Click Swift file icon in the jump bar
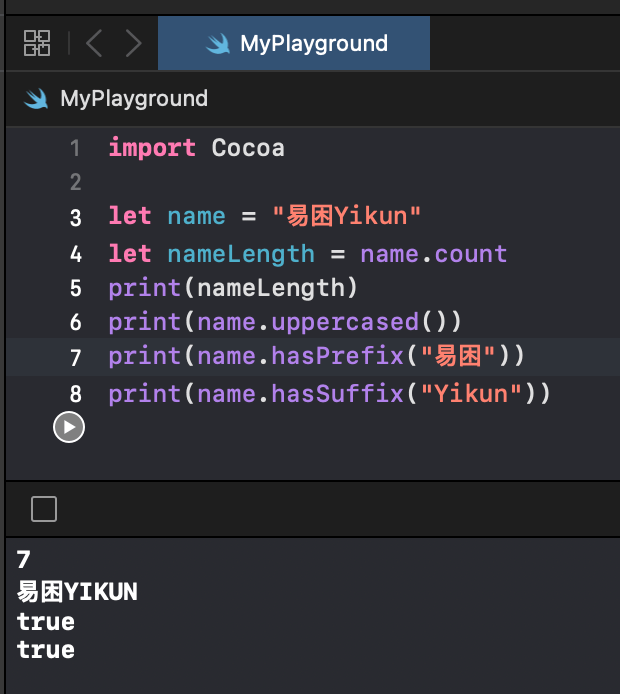 click(x=37, y=99)
